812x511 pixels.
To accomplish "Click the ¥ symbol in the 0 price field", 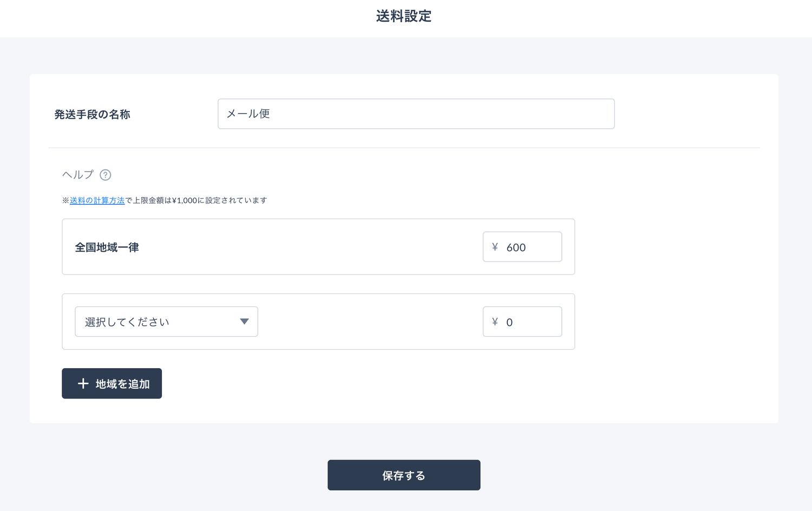I will point(494,322).
